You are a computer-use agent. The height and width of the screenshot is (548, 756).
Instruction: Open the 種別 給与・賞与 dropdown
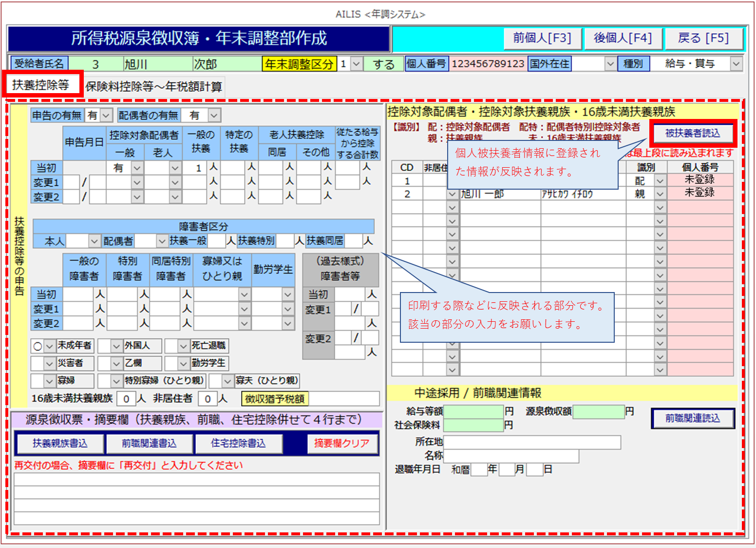[736, 64]
